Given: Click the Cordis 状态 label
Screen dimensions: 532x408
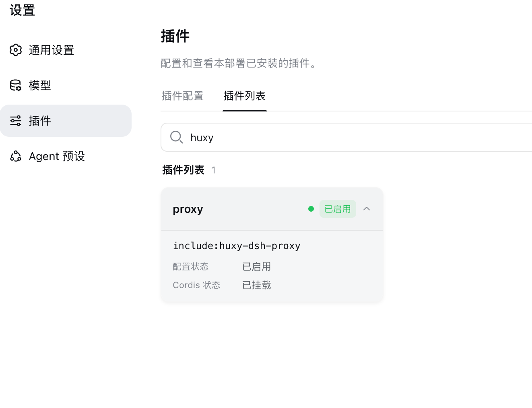Looking at the screenshot, I should point(196,285).
